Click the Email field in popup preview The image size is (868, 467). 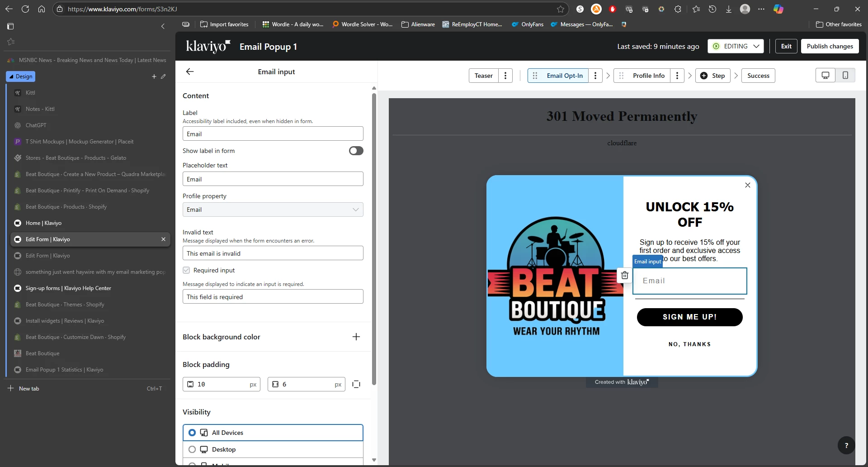click(689, 281)
